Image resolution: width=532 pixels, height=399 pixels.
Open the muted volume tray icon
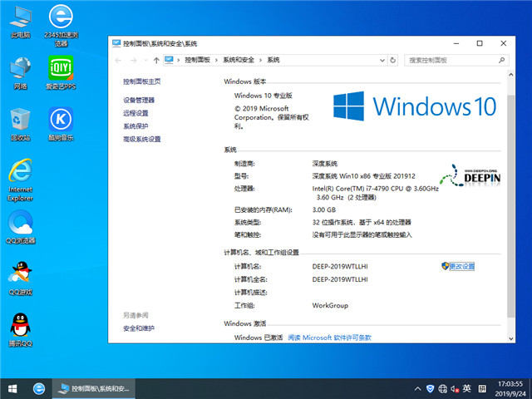coord(455,388)
